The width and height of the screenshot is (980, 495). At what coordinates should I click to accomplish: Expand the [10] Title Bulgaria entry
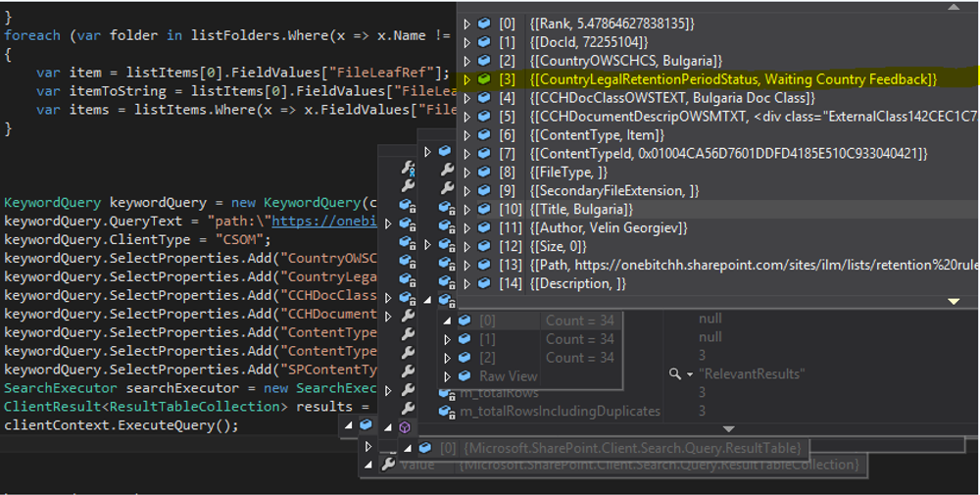(x=466, y=210)
